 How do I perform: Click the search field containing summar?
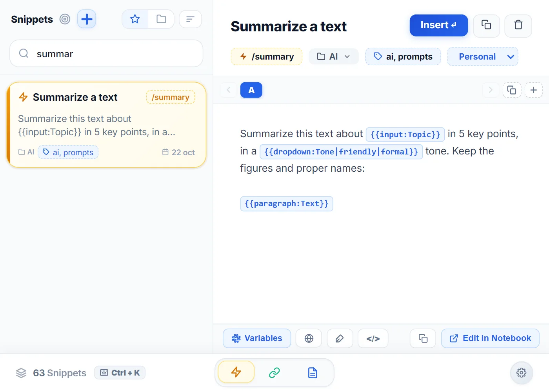click(x=106, y=53)
